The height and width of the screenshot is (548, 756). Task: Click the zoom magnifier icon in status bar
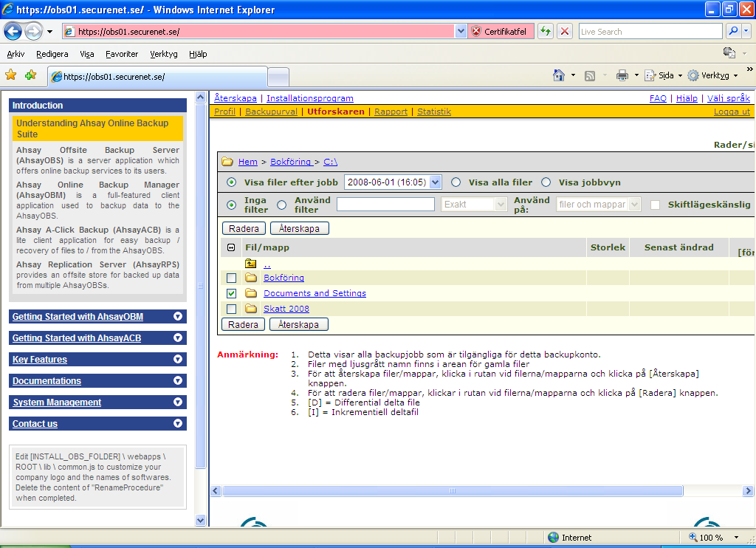click(x=693, y=537)
